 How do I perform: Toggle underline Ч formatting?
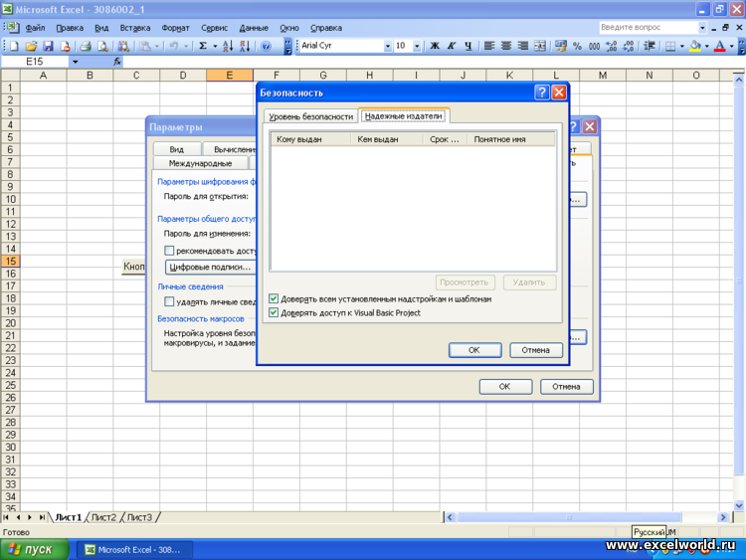468,46
